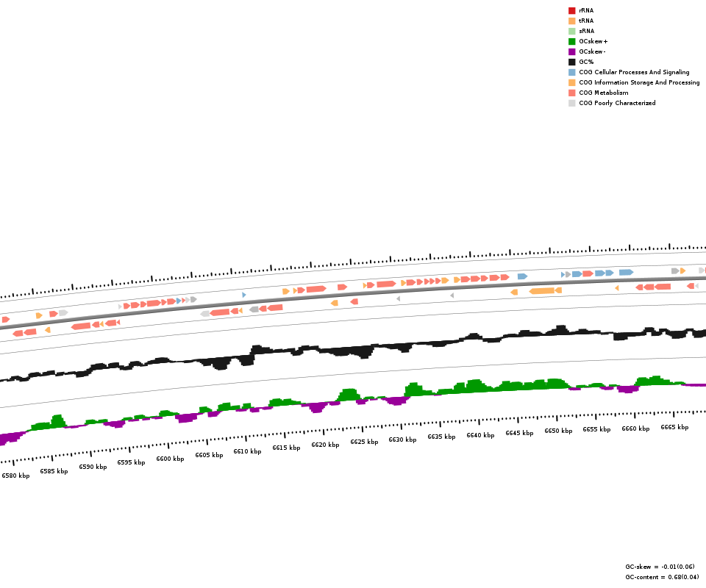The image size is (706, 588).
Task: Pick the blue COG Cellular Processes swatch
Action: [571, 72]
